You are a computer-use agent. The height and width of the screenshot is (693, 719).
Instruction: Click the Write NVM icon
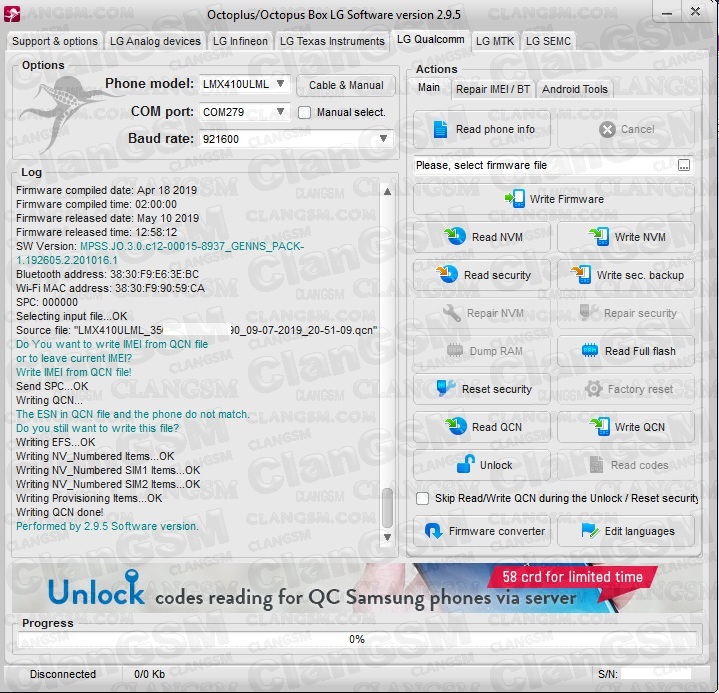point(599,236)
